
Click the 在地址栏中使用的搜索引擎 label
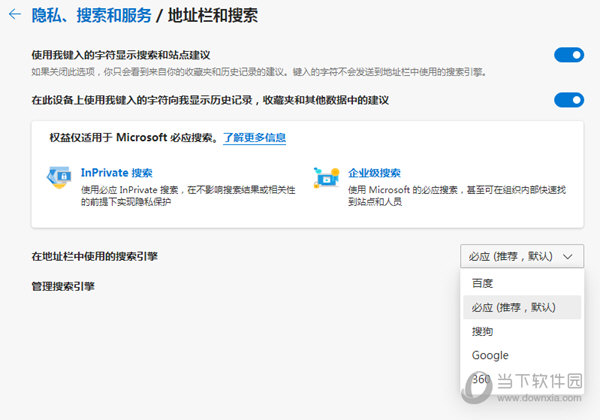(95, 256)
